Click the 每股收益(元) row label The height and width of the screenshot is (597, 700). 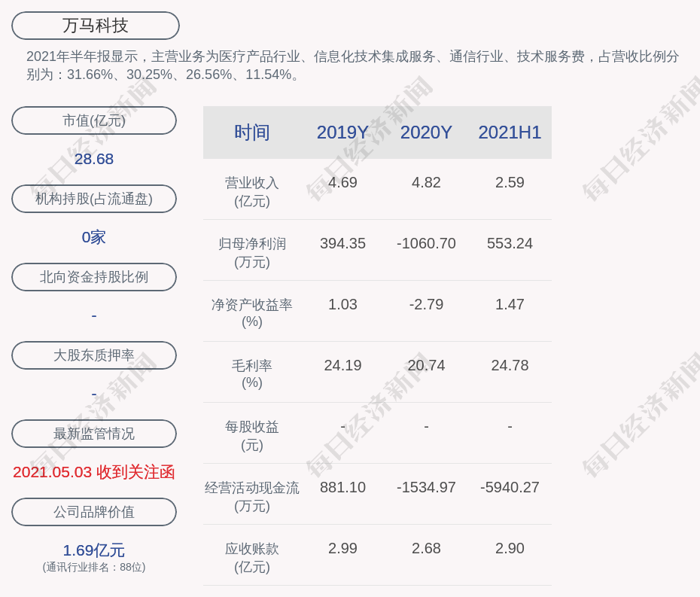tap(252, 436)
